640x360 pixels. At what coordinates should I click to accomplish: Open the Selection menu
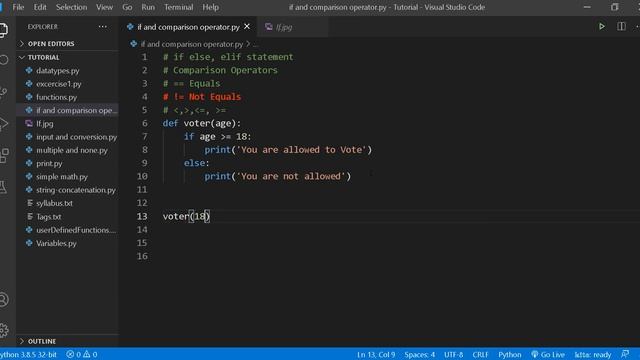click(x=71, y=7)
